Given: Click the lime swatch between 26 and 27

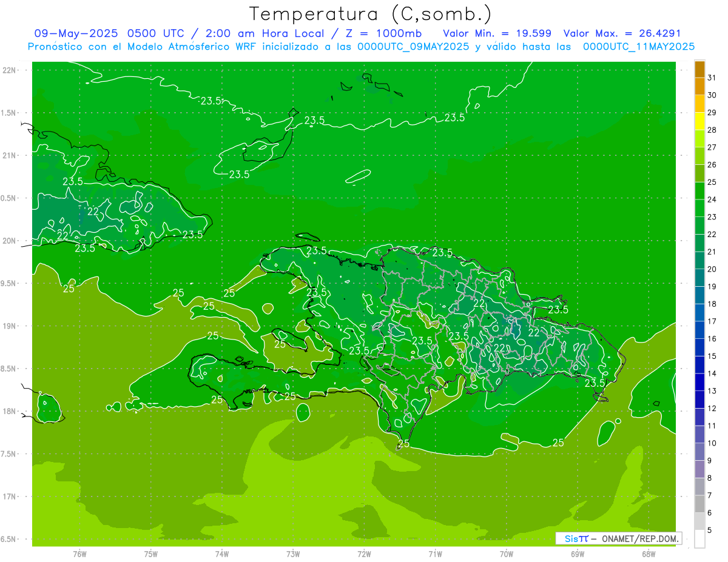Looking at the screenshot, I should click(699, 156).
